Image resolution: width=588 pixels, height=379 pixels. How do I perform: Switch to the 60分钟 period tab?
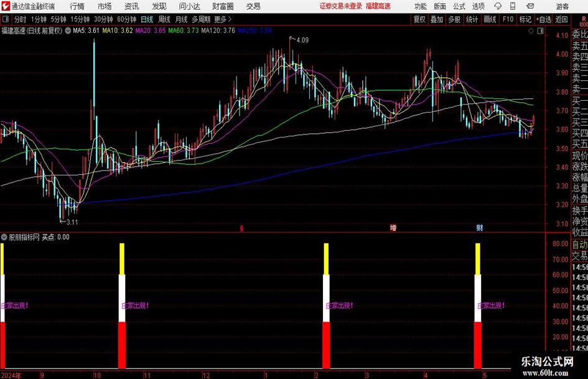127,19
